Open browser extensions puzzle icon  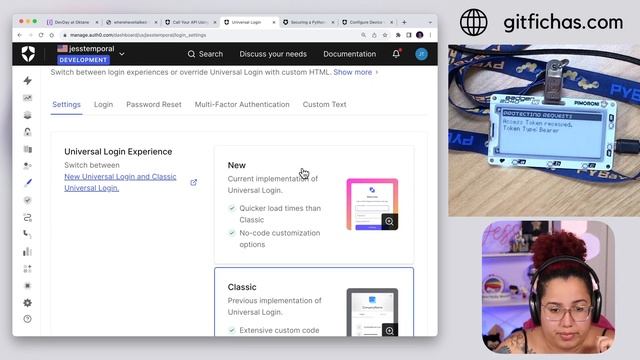[398, 35]
